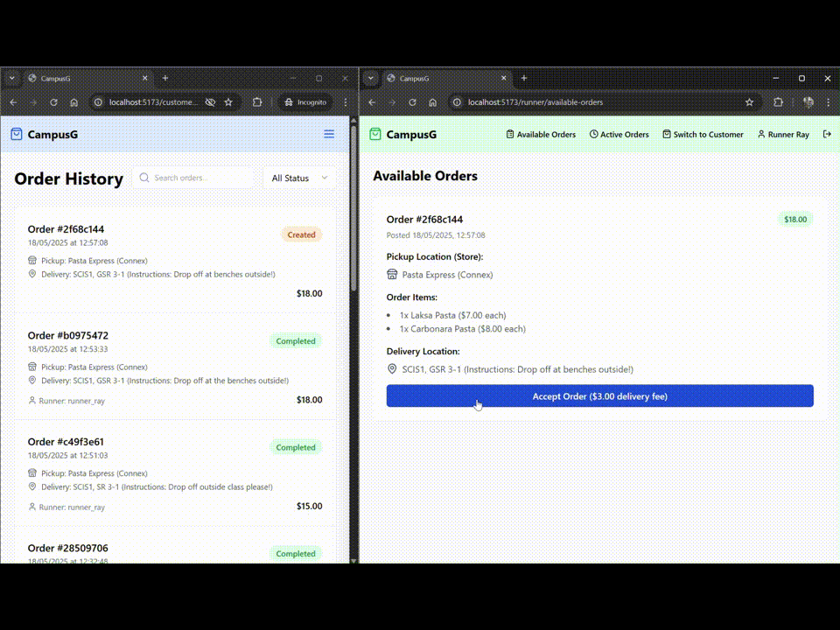Select the CampusG tab in runner window
This screenshot has height=630, width=840.
[x=447, y=78]
